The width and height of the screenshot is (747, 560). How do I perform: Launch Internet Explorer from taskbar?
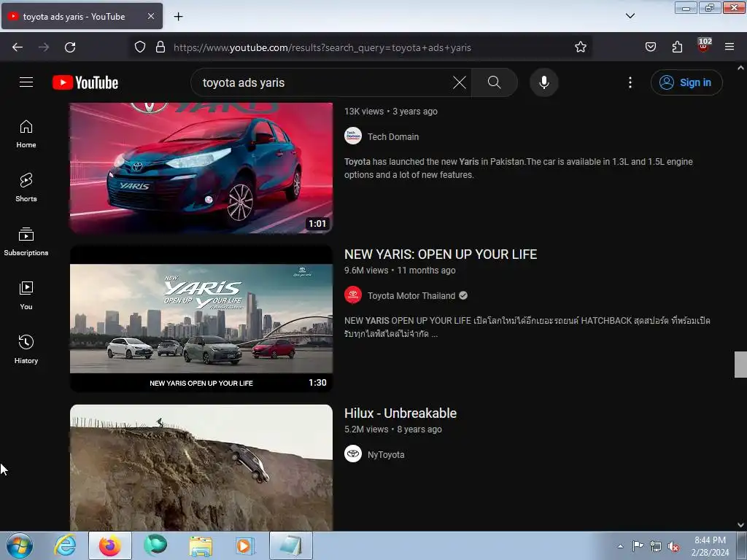(x=65, y=545)
